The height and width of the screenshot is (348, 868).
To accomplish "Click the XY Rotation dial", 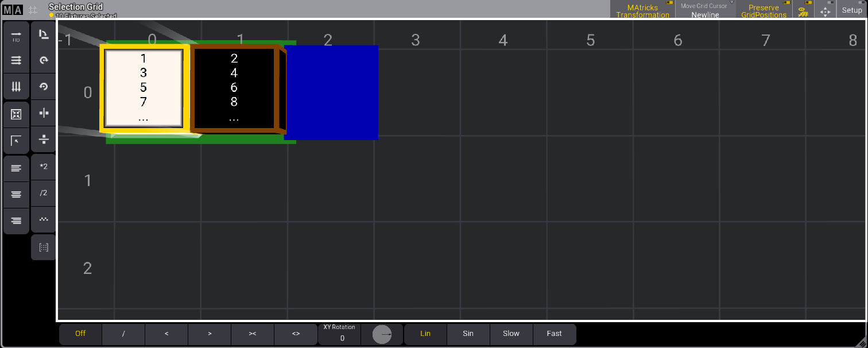I will (x=382, y=334).
